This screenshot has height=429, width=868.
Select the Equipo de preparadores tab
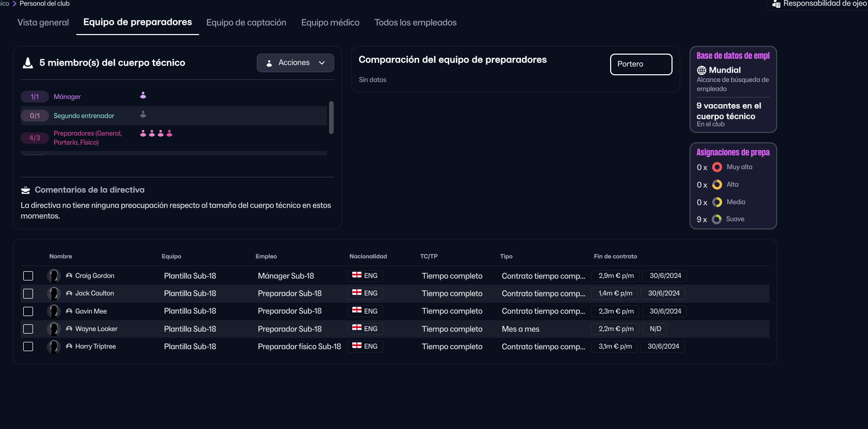(x=138, y=22)
